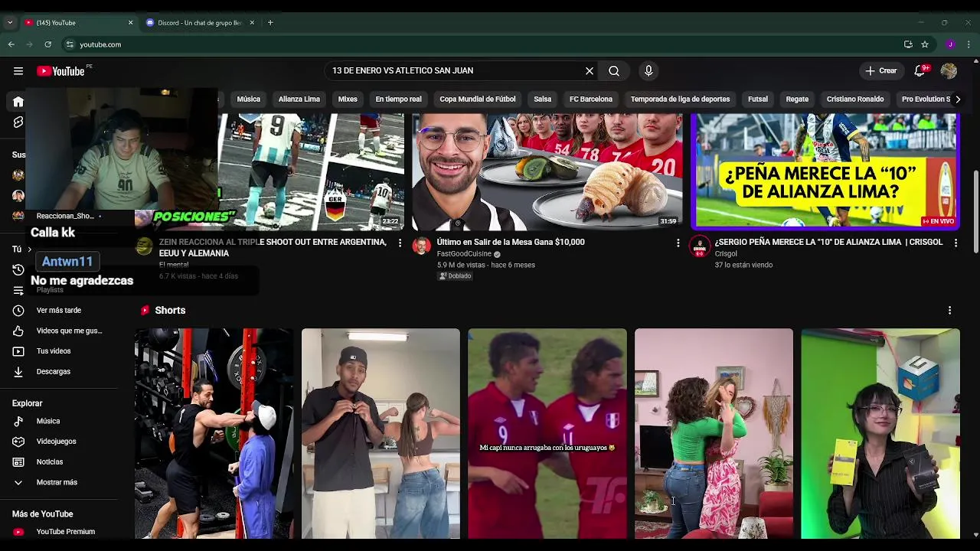Bookmark this page with star icon

(925, 44)
